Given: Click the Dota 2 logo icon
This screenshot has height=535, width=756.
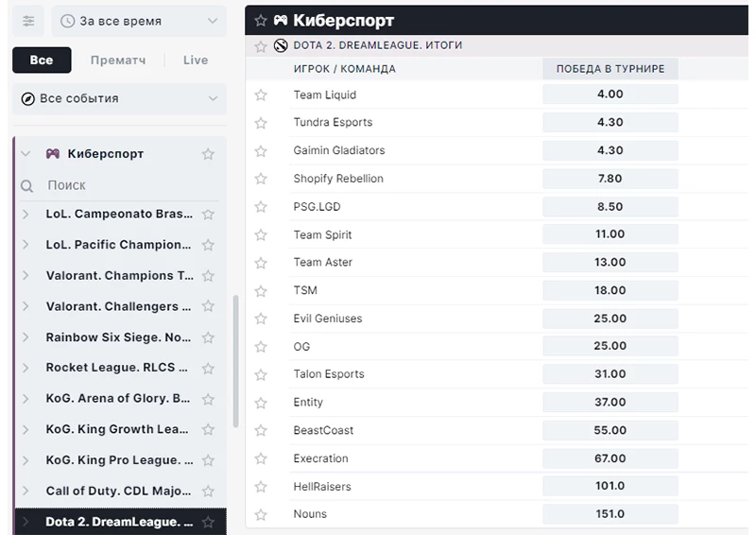Looking at the screenshot, I should point(281,45).
